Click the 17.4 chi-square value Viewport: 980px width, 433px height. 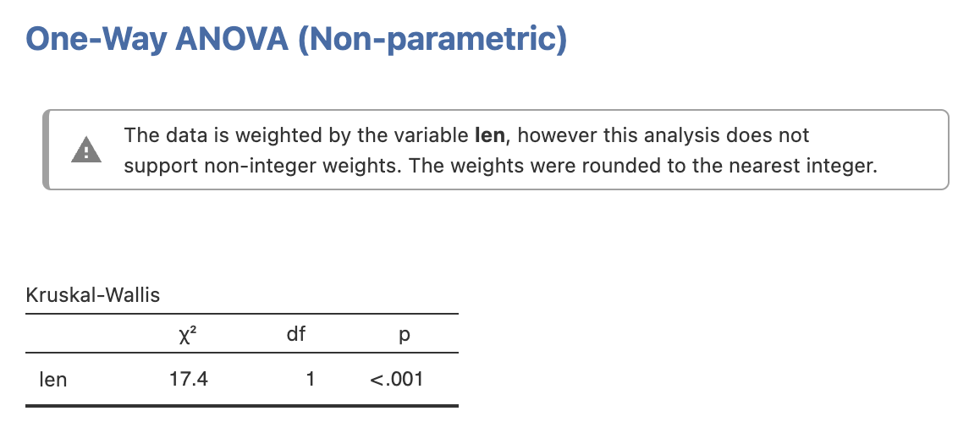tap(189, 379)
